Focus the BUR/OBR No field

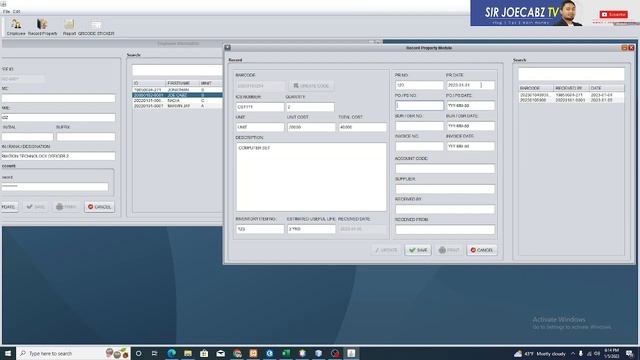(419, 126)
